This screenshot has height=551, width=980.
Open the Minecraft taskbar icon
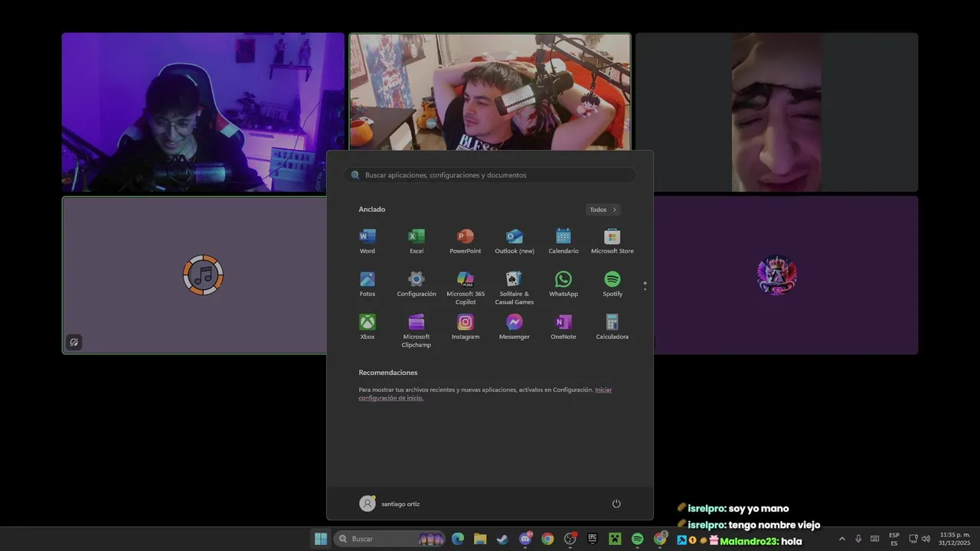[x=615, y=539]
